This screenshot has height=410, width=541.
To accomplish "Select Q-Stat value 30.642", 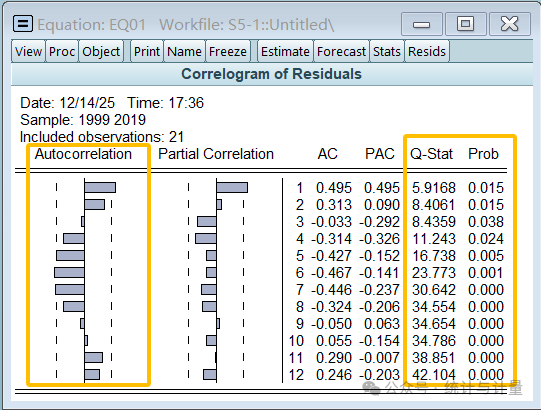I will tap(434, 290).
